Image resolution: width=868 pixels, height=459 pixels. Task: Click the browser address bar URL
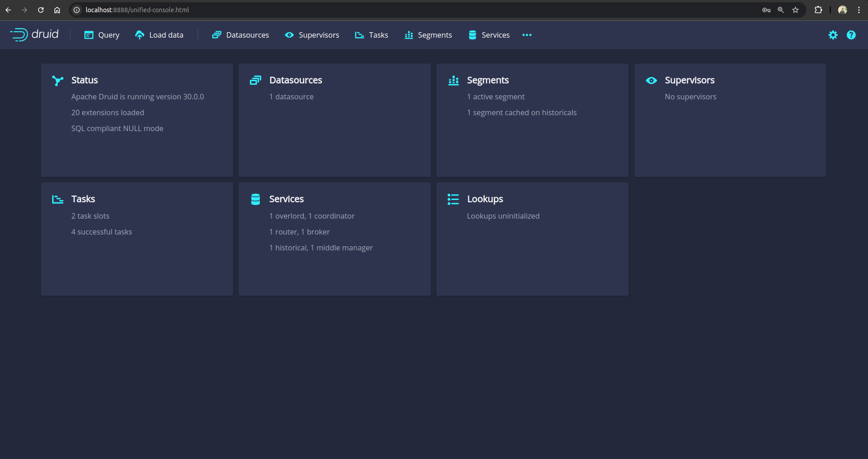point(137,10)
